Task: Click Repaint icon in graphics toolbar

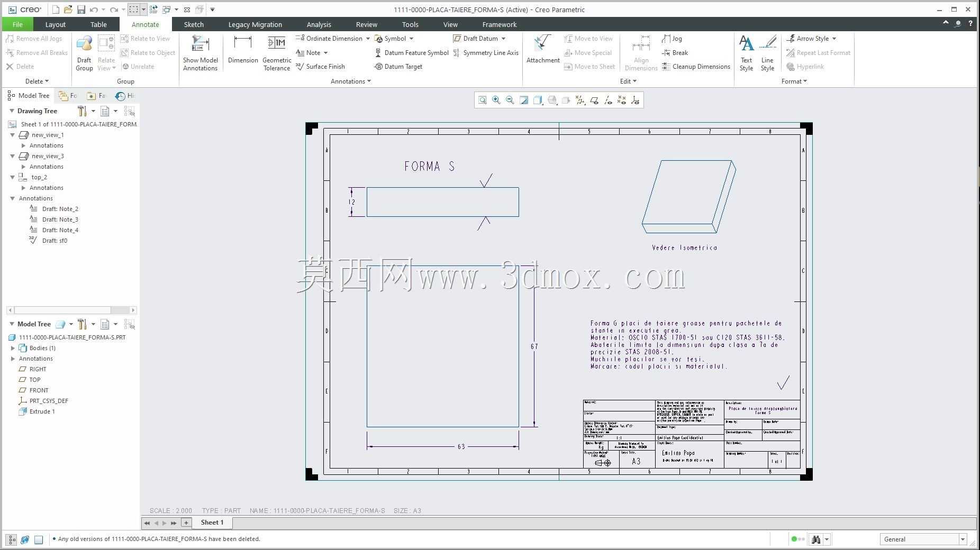Action: [524, 100]
